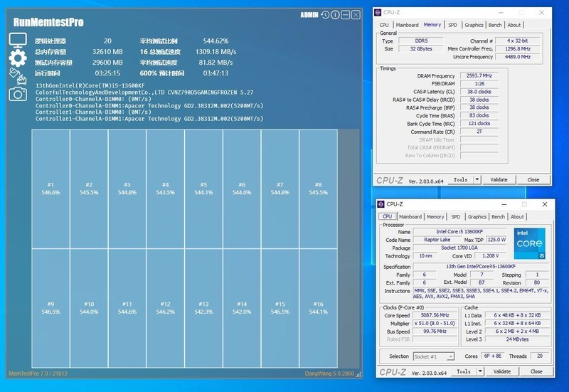The image size is (569, 392).
Task: Open the Socket #1 selection dropdown
Action: coord(434,356)
